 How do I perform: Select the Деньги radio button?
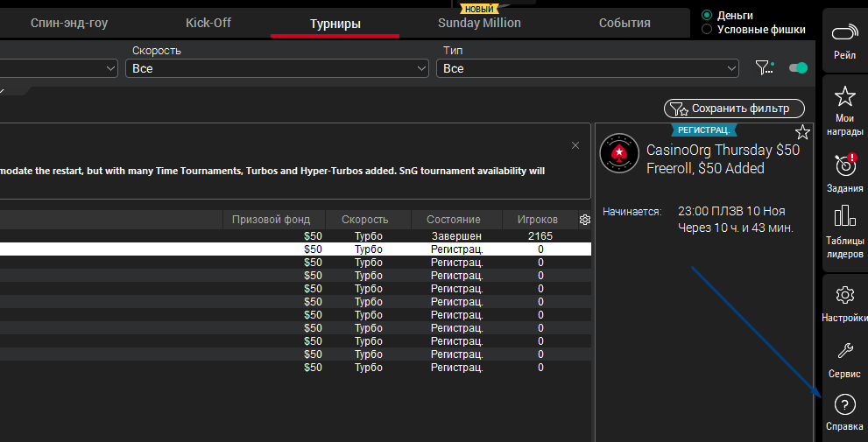pos(707,16)
